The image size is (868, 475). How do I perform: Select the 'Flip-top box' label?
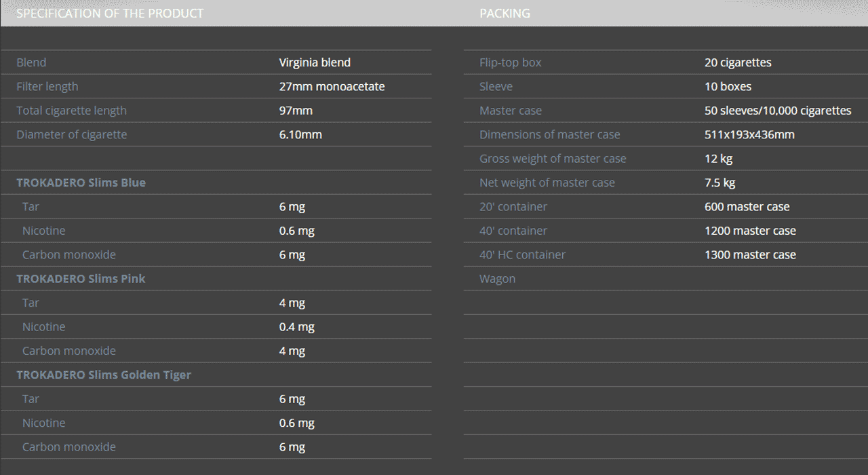pos(511,62)
